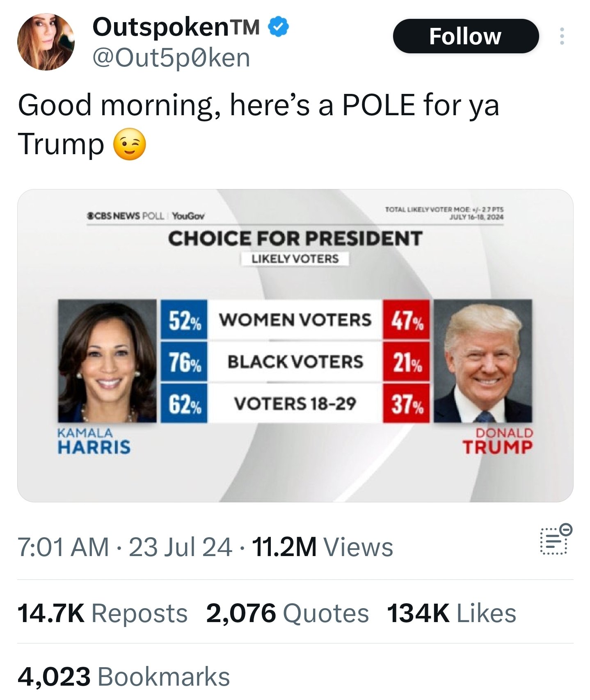The image size is (590, 700).
Task: Click the blue verified badge
Action: click(x=279, y=27)
